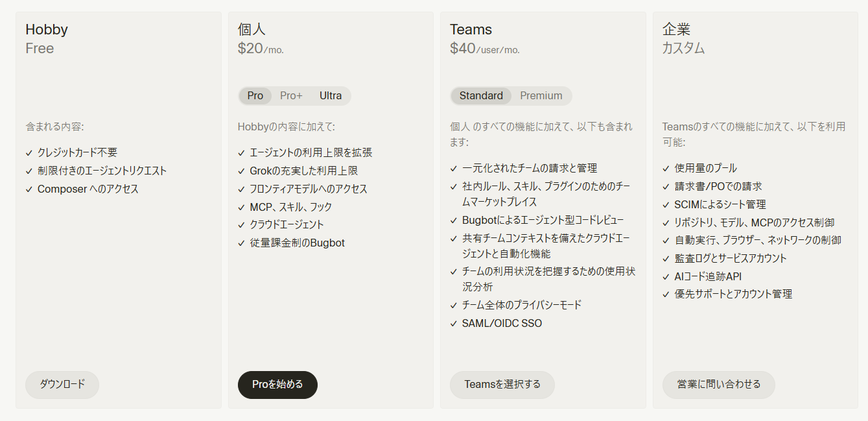Click checkmark icon next to 使用量のプール
The height and width of the screenshot is (421, 868).
[666, 169]
